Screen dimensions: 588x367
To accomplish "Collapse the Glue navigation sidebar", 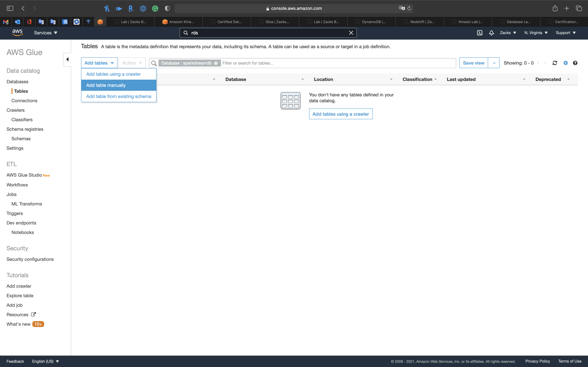I will 67,59.
